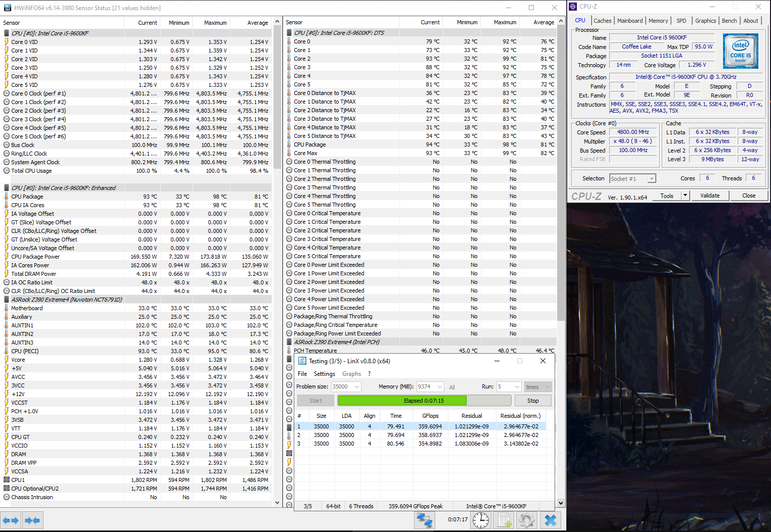Click the icon beside Total CPU Usage
This screenshot has height=532, width=771.
[7, 171]
